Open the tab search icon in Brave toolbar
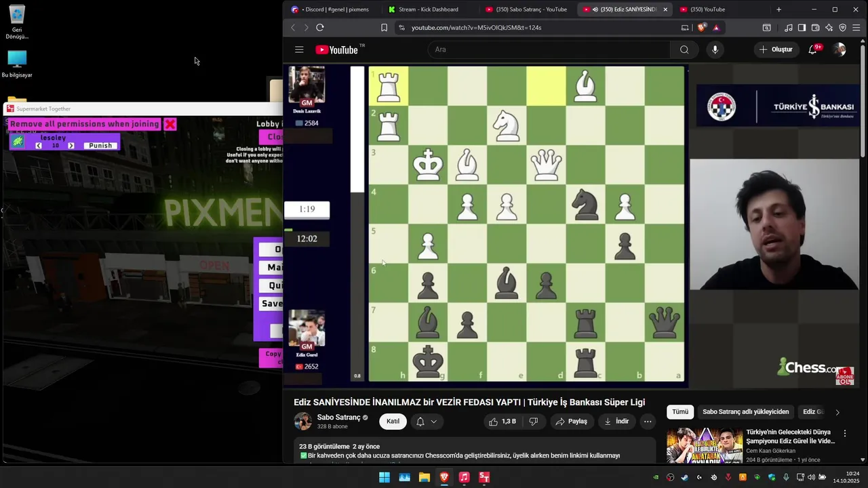Image resolution: width=868 pixels, height=488 pixels. click(x=766, y=28)
